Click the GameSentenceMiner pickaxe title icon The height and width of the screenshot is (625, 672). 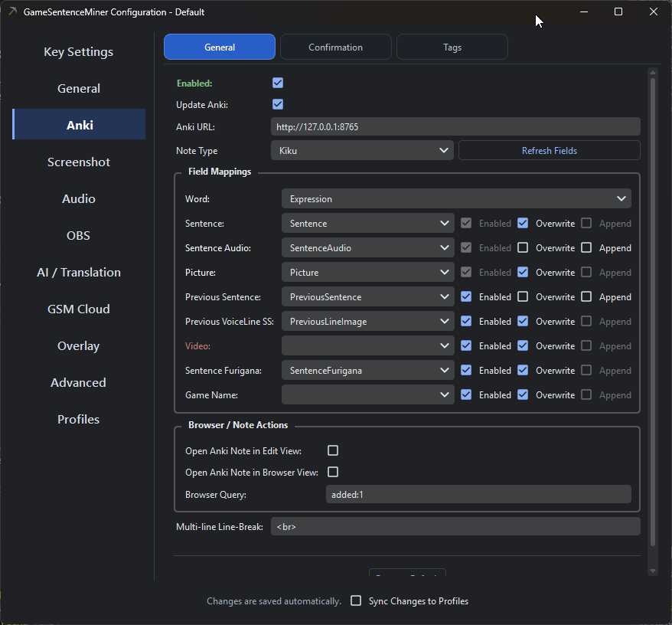coord(13,11)
